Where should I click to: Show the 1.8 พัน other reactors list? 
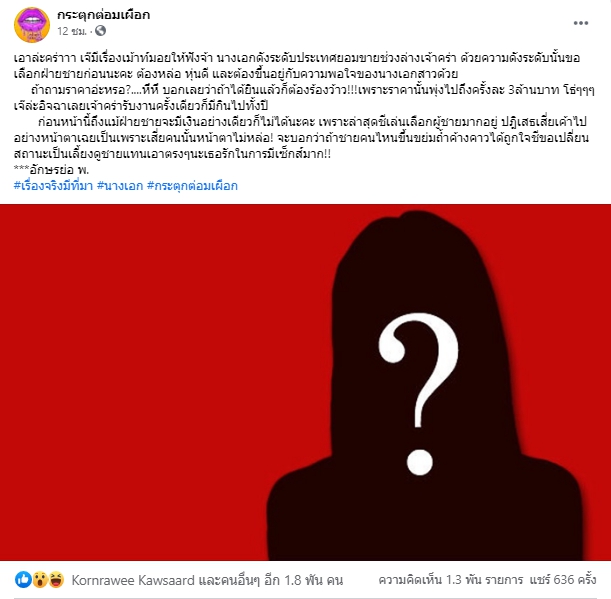click(271, 580)
